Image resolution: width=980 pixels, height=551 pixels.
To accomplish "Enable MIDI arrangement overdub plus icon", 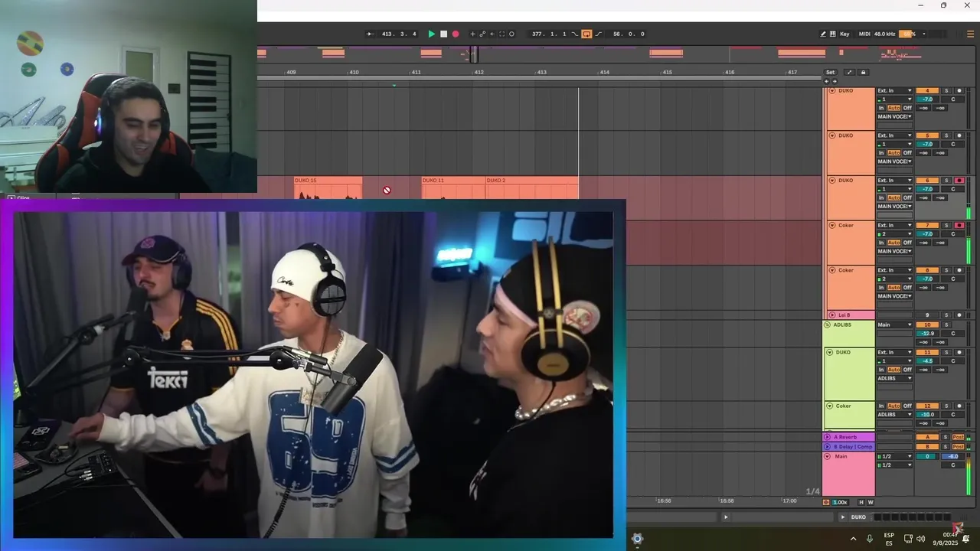I will [x=472, y=34].
